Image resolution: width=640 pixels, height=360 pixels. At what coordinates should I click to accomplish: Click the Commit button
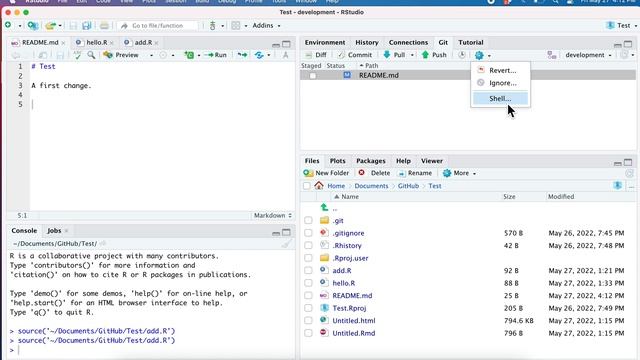coord(355,55)
